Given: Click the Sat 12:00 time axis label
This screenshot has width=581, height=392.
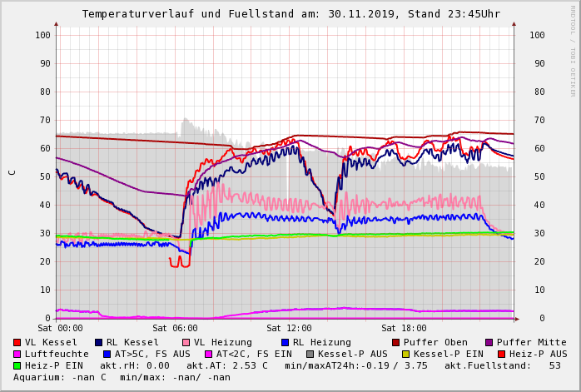Looking at the screenshot, I should pos(289,328).
